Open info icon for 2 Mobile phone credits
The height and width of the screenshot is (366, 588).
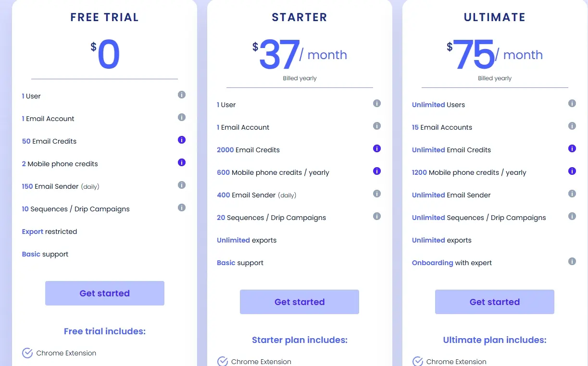182,162
